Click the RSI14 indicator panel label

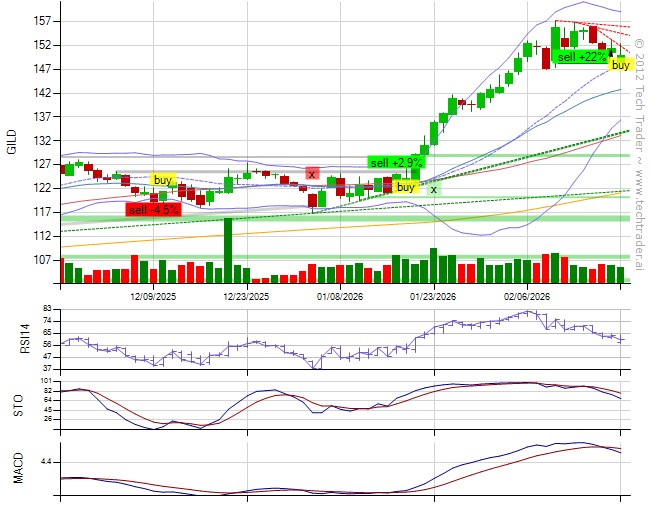click(12, 340)
